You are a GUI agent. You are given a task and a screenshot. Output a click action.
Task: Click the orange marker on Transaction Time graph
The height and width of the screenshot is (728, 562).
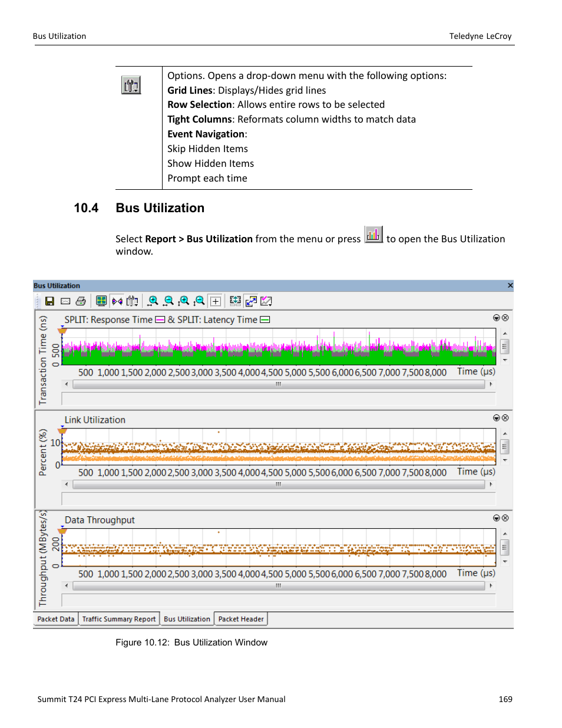(62, 331)
